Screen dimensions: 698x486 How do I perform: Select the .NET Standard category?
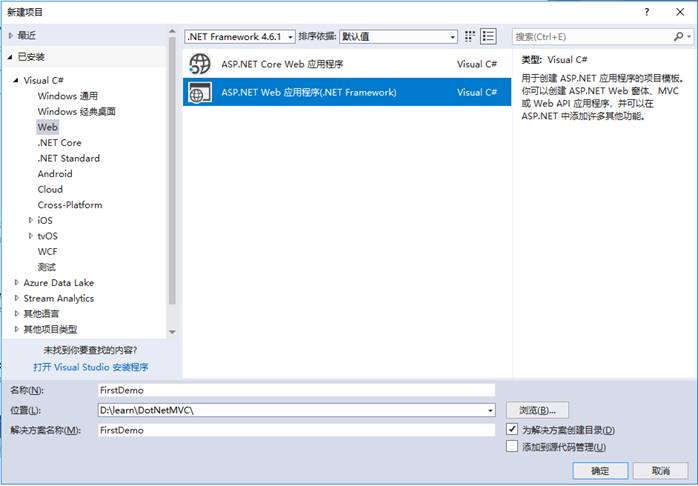(69, 158)
